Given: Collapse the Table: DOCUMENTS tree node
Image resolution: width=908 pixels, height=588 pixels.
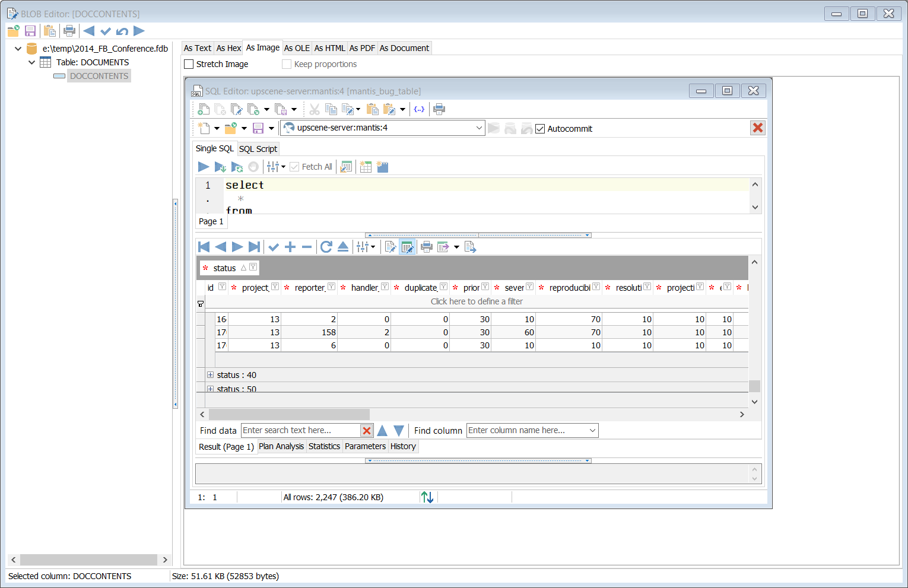Looking at the screenshot, I should pos(31,62).
